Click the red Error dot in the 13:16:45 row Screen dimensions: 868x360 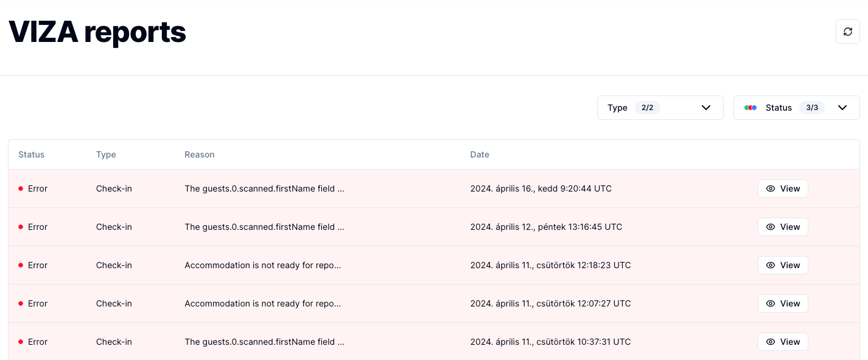[21, 227]
